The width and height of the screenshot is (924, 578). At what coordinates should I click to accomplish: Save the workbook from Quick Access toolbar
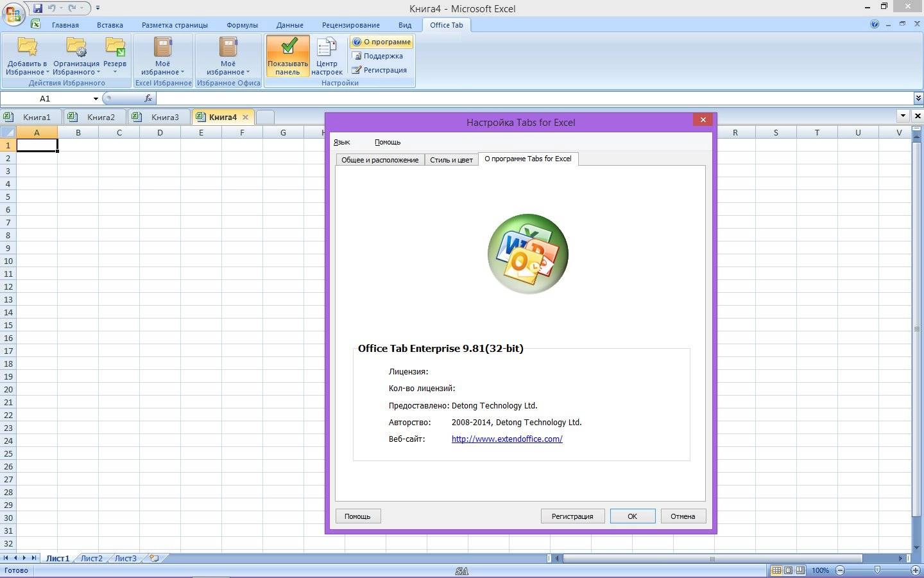point(37,8)
